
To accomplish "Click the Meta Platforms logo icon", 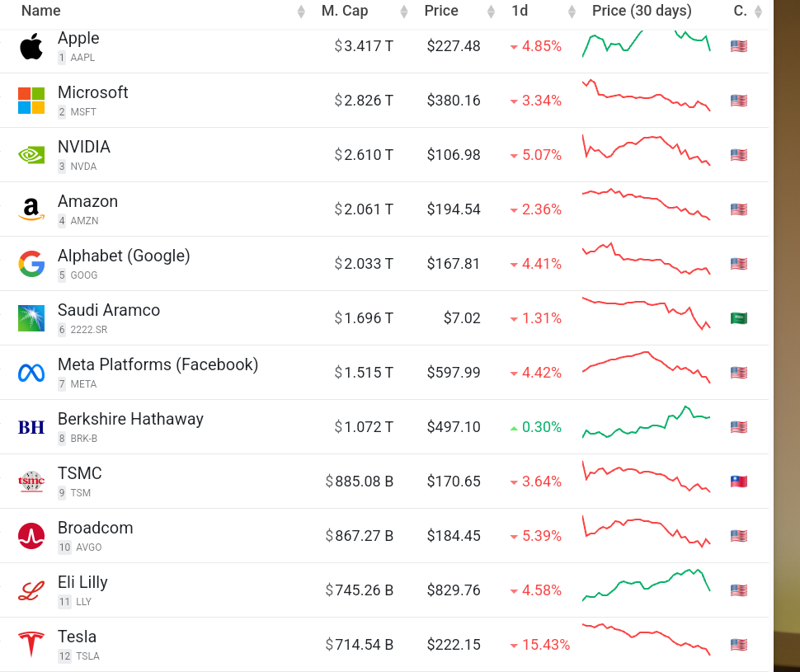I will point(31,373).
